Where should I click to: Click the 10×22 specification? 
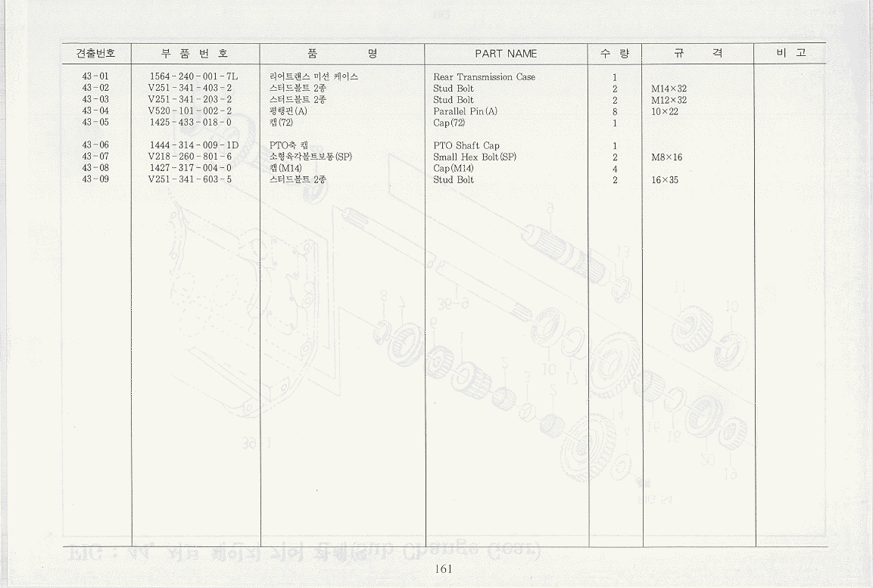pos(664,112)
